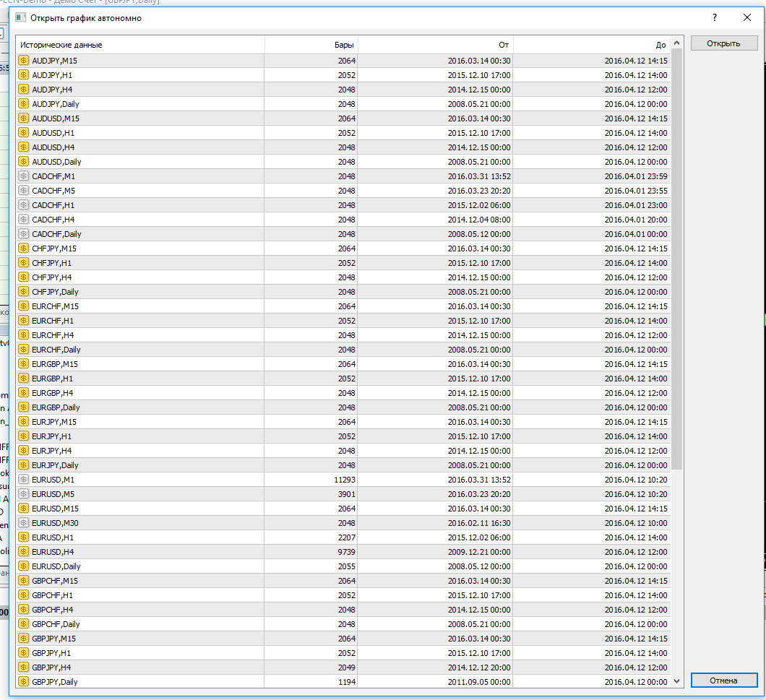The width and height of the screenshot is (766, 700).
Task: Select the GBPJPY,M15 row
Action: 343,639
